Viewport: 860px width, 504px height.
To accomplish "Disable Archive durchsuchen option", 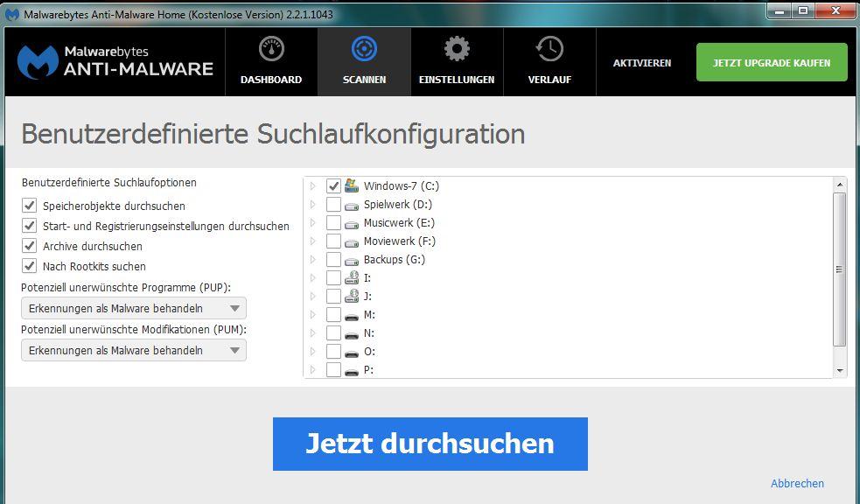I will point(29,246).
